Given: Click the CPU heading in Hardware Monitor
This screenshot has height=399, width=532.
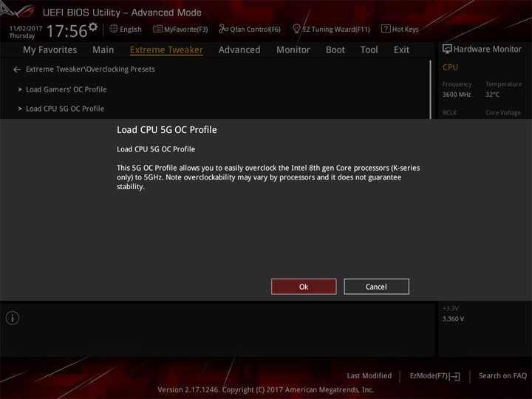Looking at the screenshot, I should [x=450, y=67].
